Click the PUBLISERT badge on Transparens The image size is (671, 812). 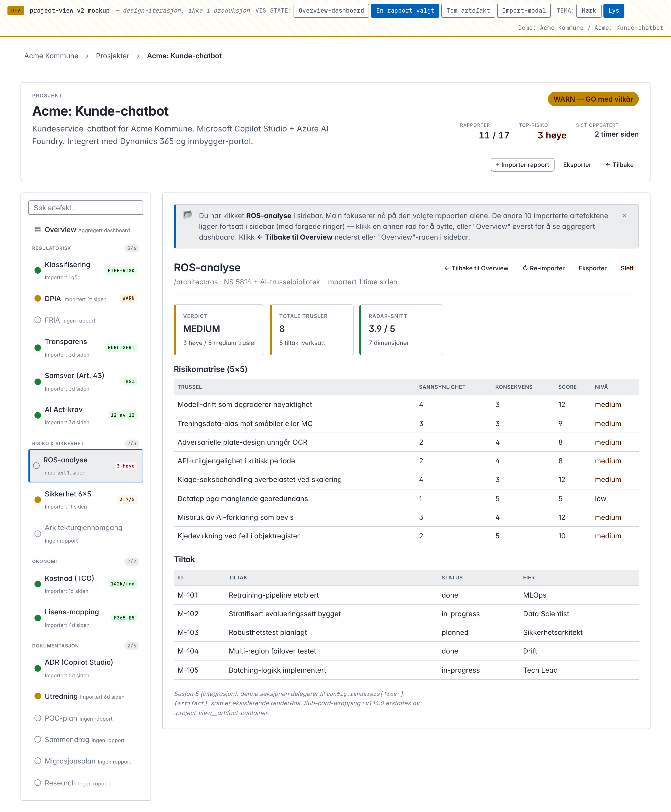point(121,348)
